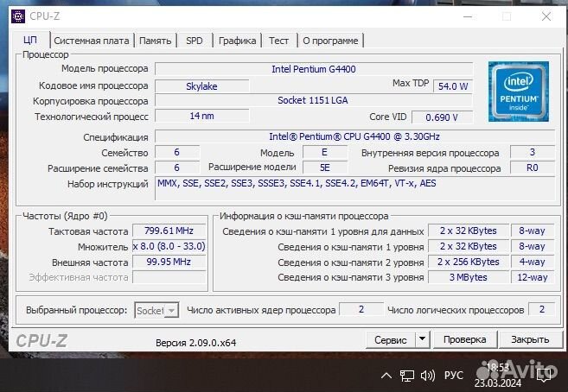Minimize the CPU-Z window
Image resolution: width=568 pixels, height=392 pixels.
tap(468, 16)
